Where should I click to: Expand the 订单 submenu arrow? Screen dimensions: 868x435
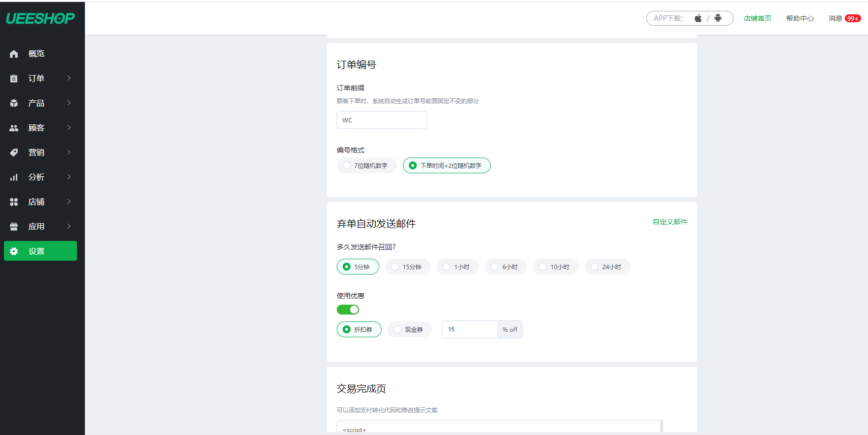coord(69,78)
